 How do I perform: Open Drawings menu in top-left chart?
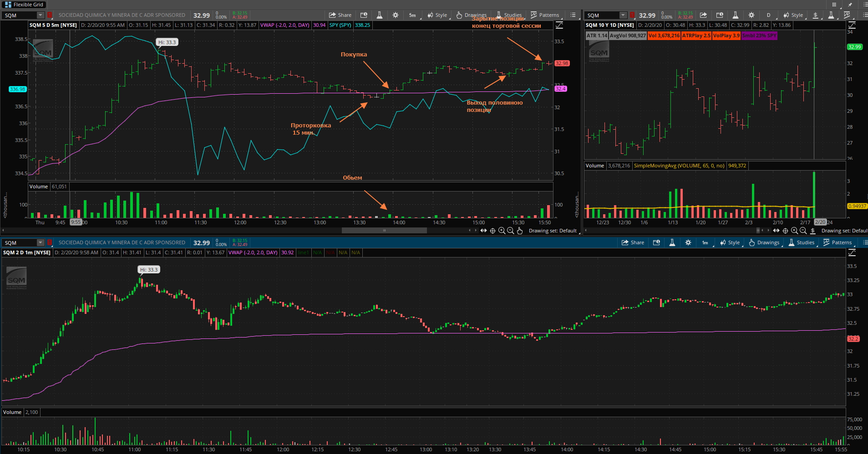[472, 15]
